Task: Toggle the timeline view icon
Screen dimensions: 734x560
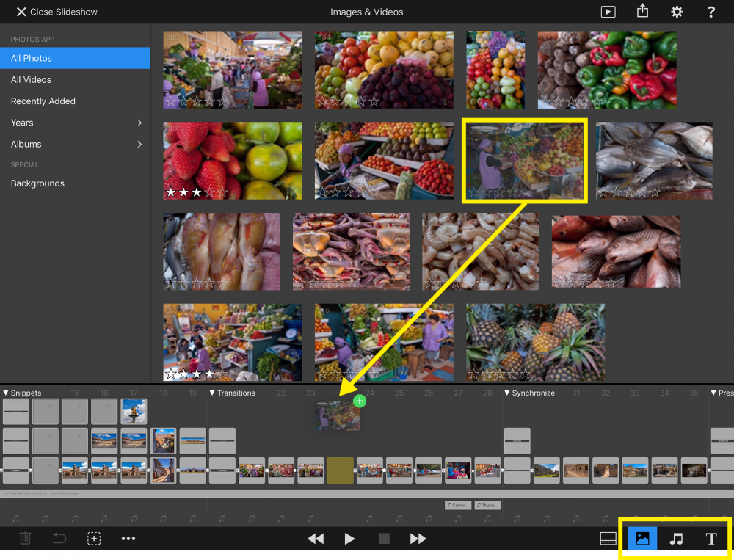Action: coord(608,539)
